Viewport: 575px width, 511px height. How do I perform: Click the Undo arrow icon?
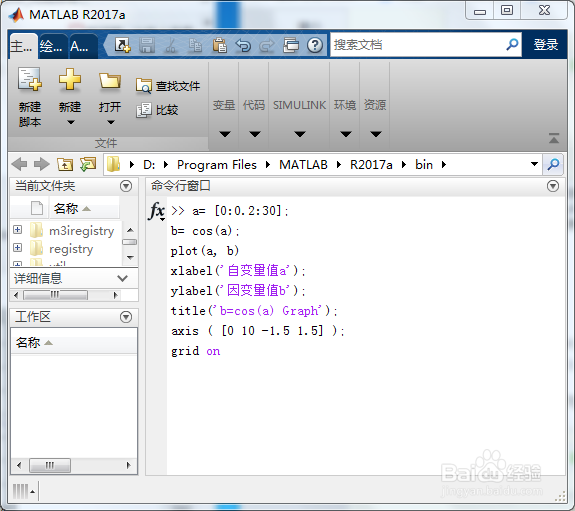point(243,45)
